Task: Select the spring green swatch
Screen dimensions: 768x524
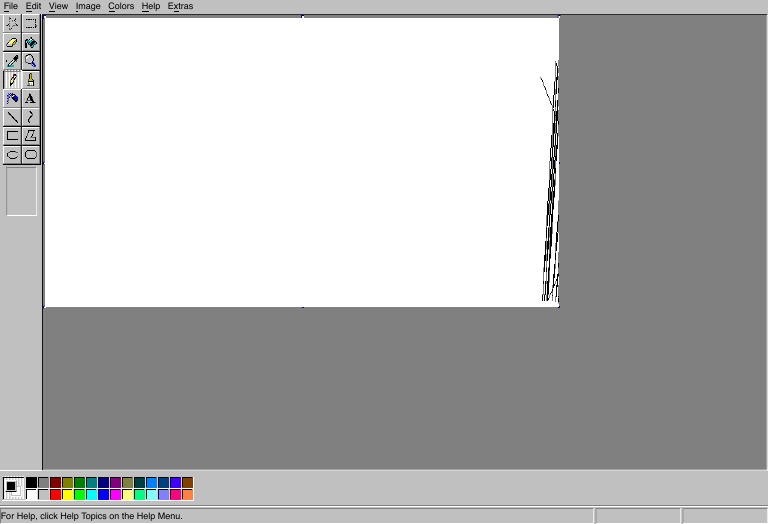Action: point(140,495)
